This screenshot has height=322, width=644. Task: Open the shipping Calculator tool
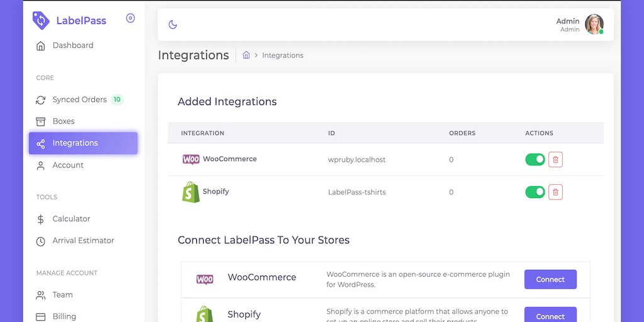point(71,219)
